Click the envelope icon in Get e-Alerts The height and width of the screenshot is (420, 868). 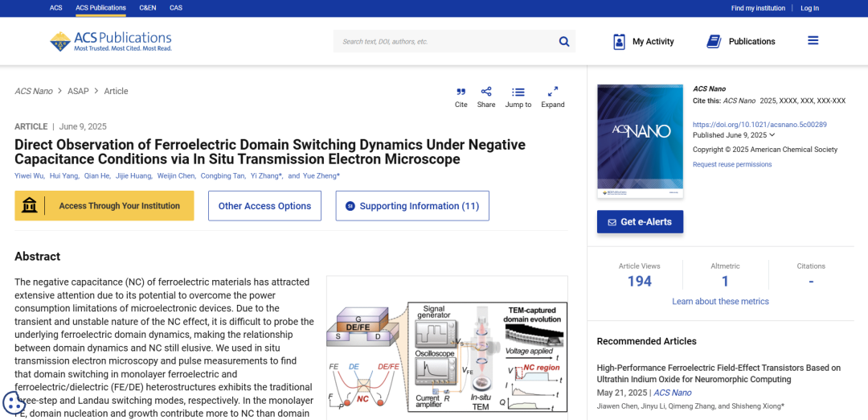click(x=612, y=222)
